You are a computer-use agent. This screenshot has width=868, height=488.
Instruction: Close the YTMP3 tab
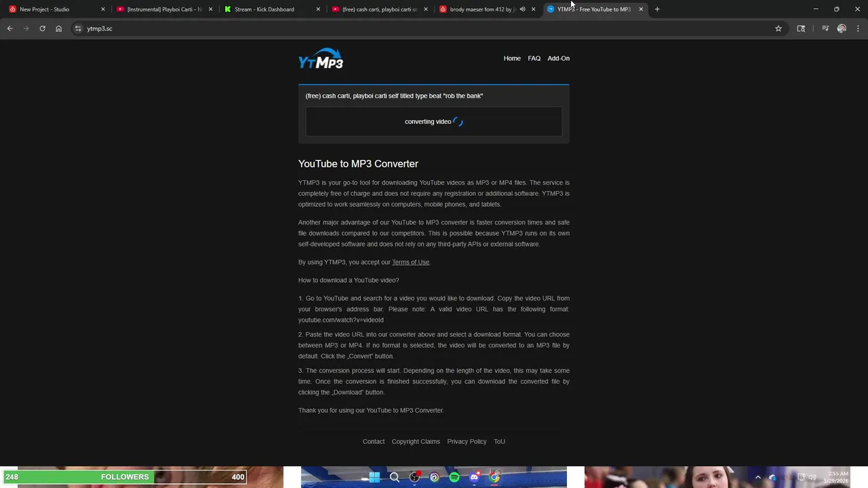641,9
